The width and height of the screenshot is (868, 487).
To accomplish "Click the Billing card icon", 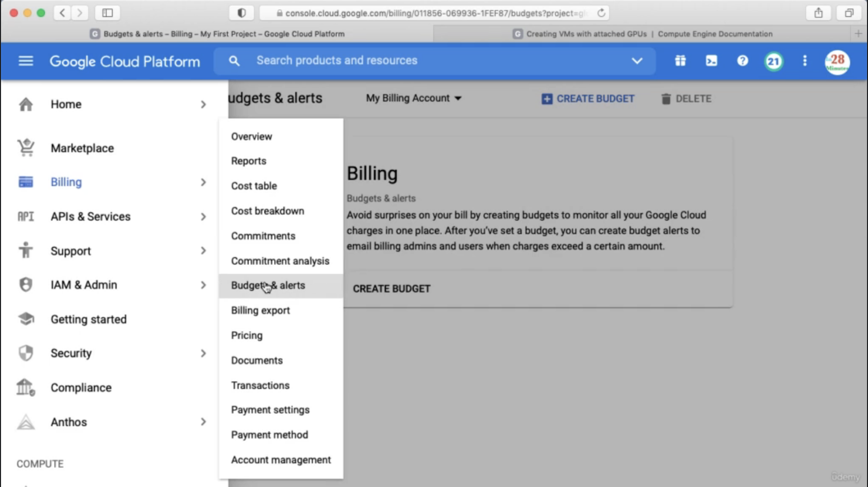I will click(x=25, y=182).
